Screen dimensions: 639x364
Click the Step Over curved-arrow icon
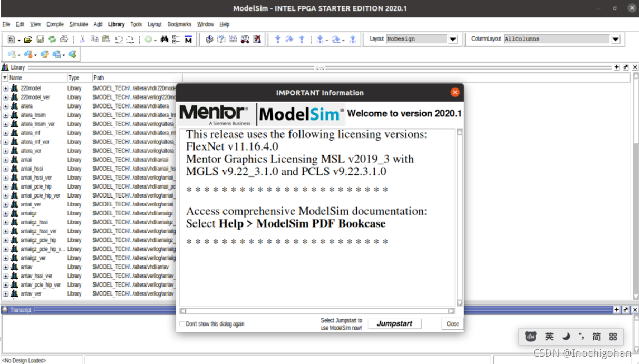(x=289, y=39)
